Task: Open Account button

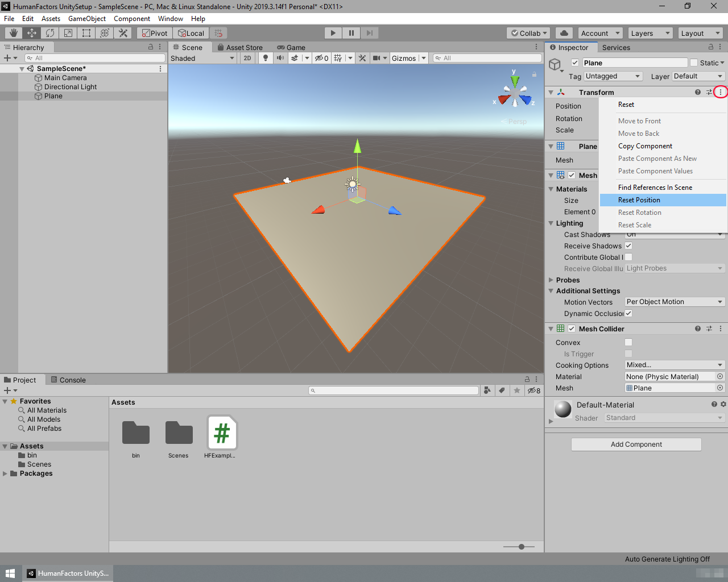Action: [x=600, y=33]
